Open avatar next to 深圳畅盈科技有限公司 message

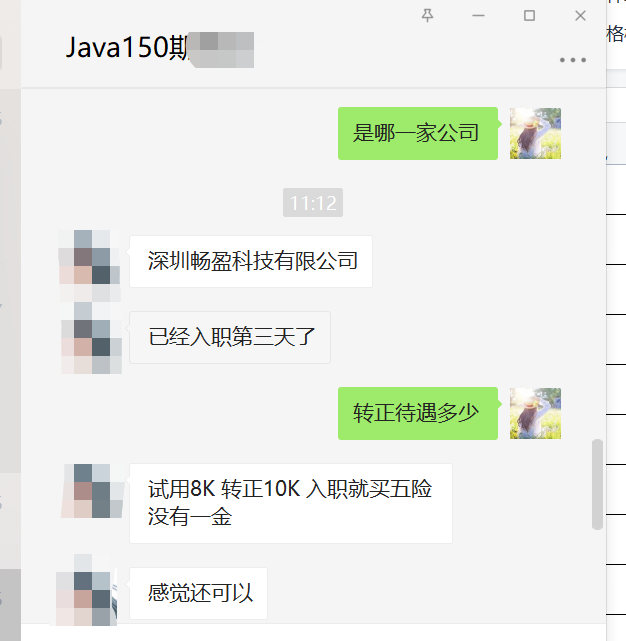(90, 262)
